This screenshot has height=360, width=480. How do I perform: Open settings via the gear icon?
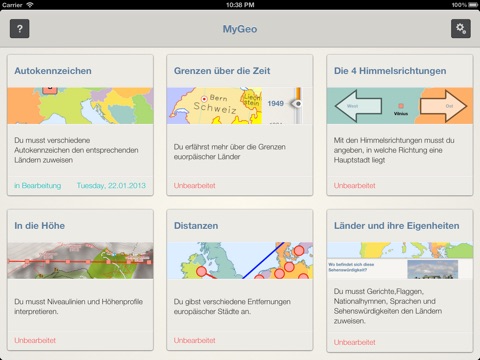[x=461, y=29]
